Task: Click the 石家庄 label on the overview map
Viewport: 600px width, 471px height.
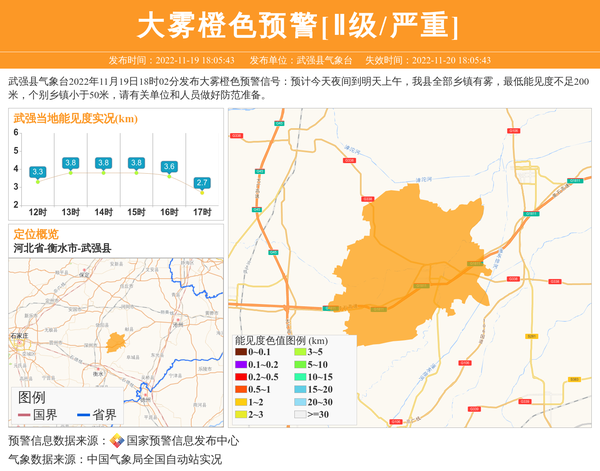Action: [x=19, y=336]
